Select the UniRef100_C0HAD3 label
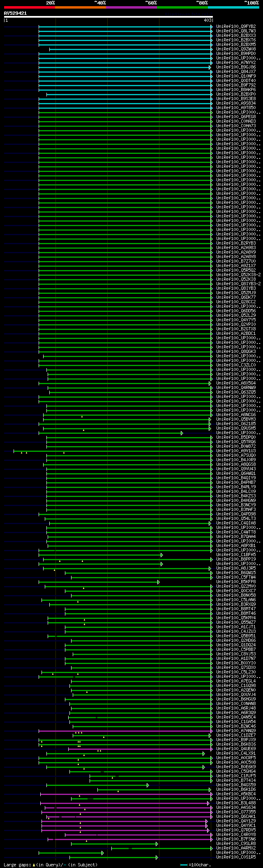The width and height of the screenshot is (263, 868). 236,121
